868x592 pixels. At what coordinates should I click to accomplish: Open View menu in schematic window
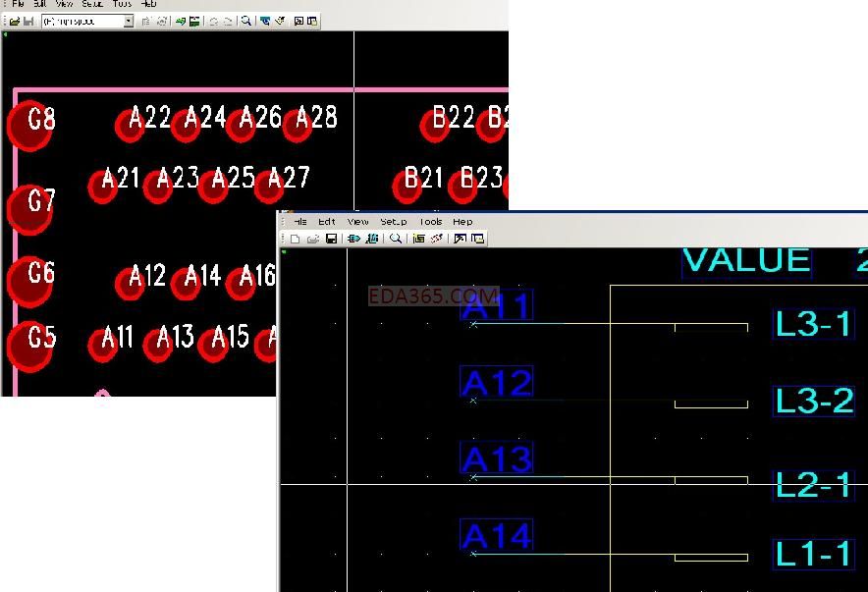point(357,222)
